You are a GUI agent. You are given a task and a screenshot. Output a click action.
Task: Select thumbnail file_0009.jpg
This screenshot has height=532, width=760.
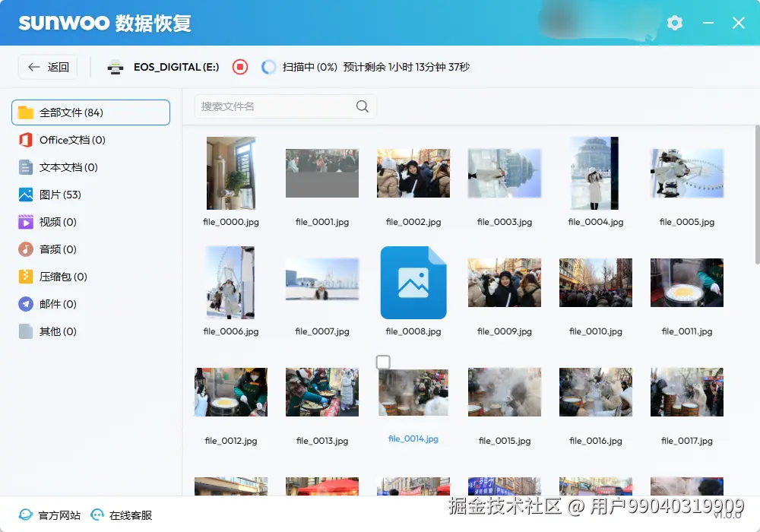505,283
